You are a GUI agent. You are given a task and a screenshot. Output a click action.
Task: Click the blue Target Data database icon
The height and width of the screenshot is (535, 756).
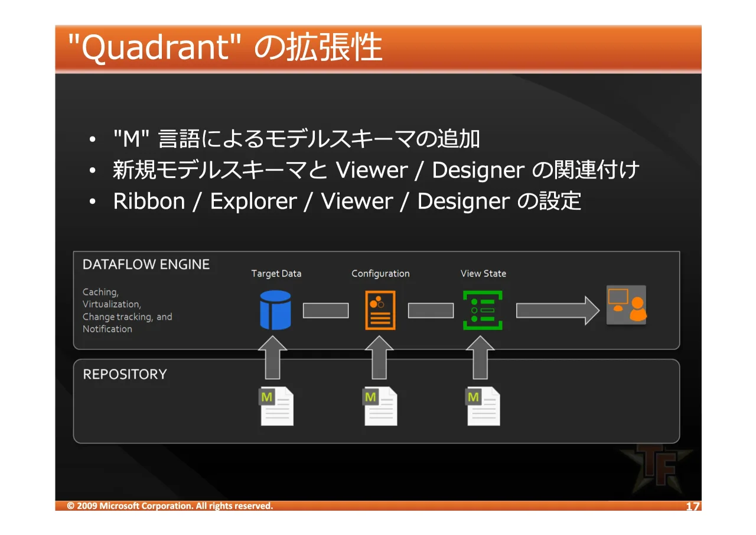(x=276, y=310)
